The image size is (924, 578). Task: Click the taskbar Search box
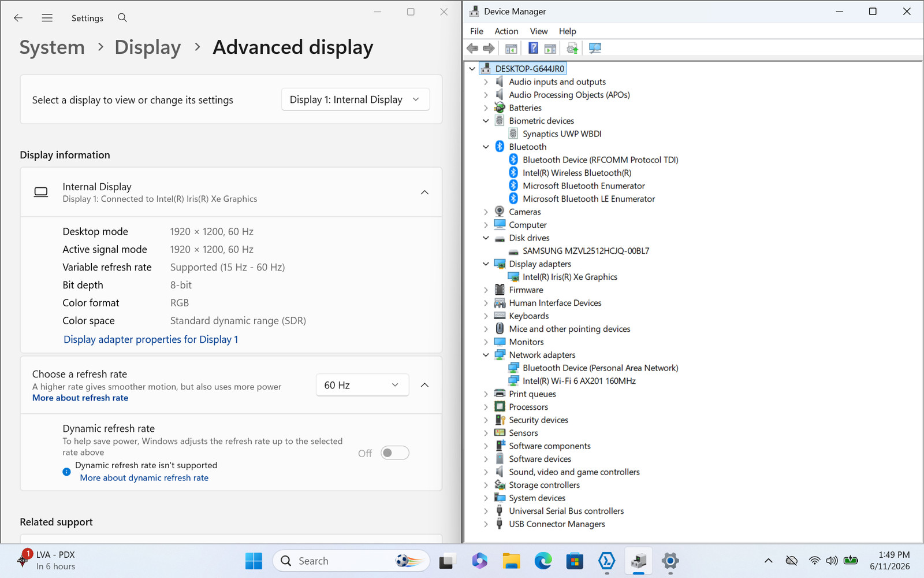351,561
